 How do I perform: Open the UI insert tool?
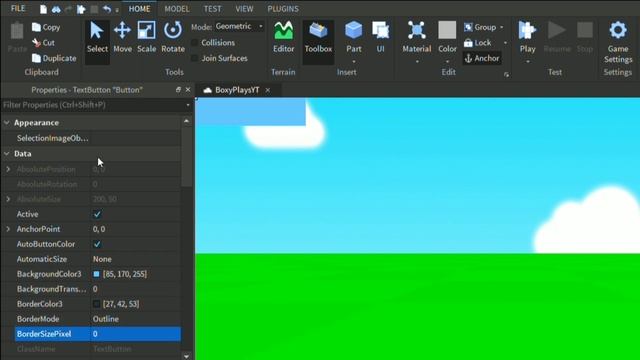tap(380, 38)
